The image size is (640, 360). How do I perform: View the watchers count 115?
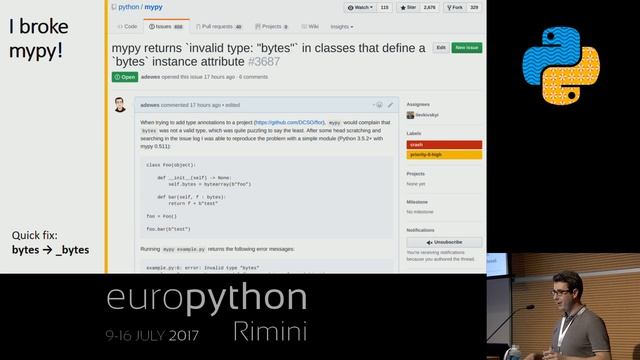pos(384,7)
